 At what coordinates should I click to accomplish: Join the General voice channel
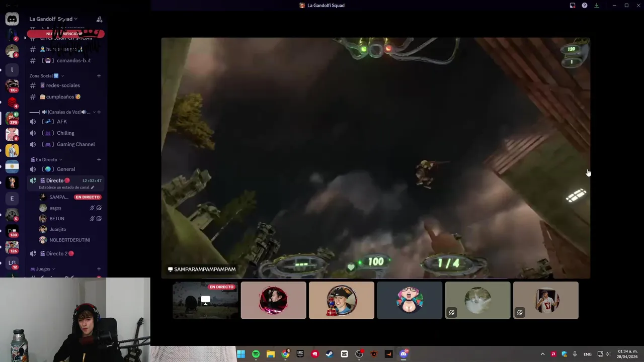65,169
